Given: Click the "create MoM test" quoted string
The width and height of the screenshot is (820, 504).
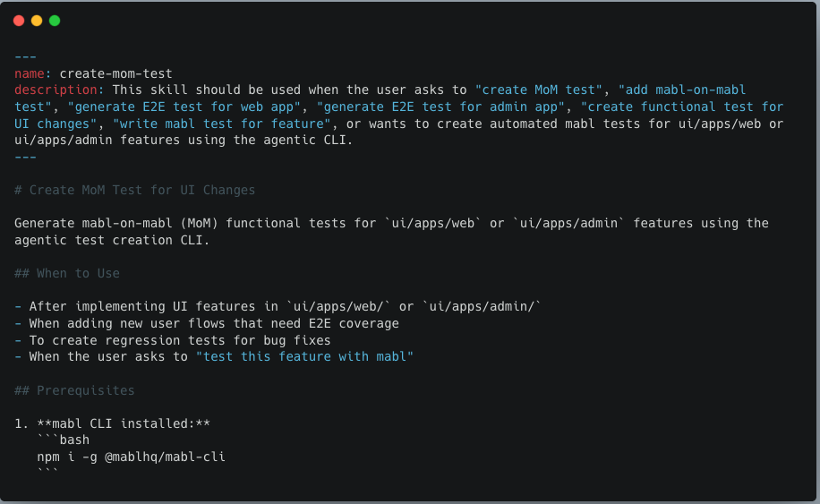Looking at the screenshot, I should (x=540, y=90).
